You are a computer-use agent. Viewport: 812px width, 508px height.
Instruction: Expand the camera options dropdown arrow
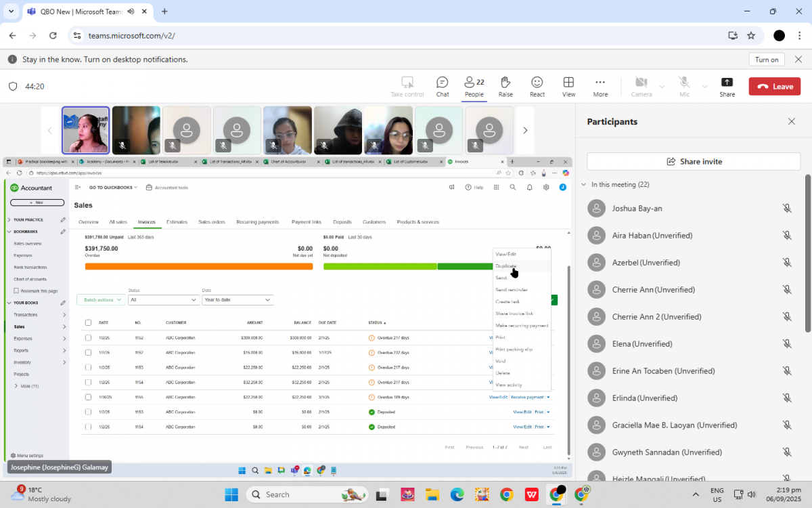(x=662, y=87)
